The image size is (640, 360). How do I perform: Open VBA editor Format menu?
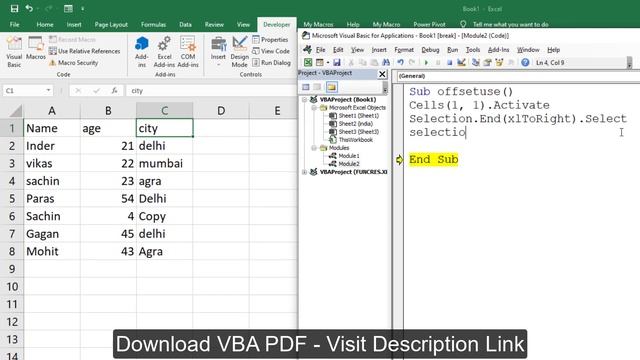(x=404, y=50)
